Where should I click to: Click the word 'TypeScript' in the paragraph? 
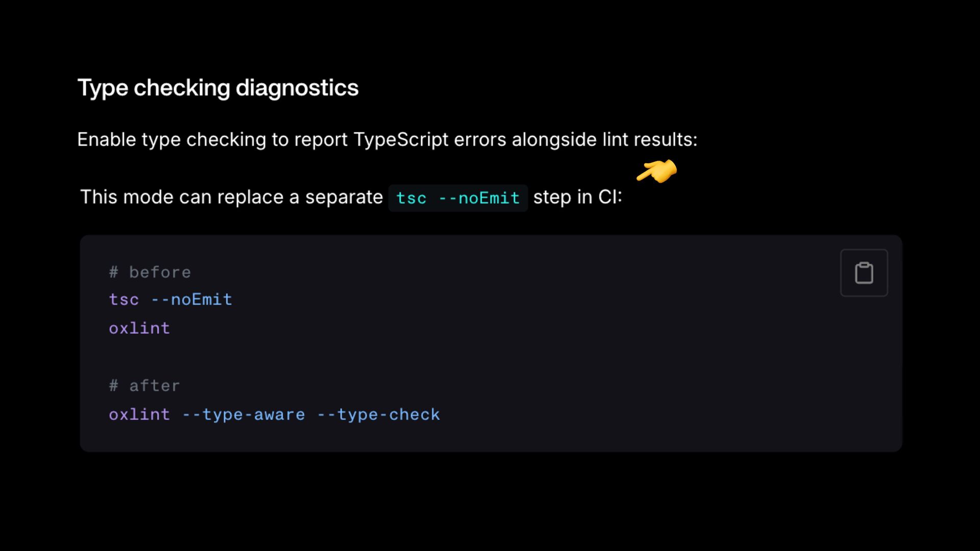tap(401, 140)
